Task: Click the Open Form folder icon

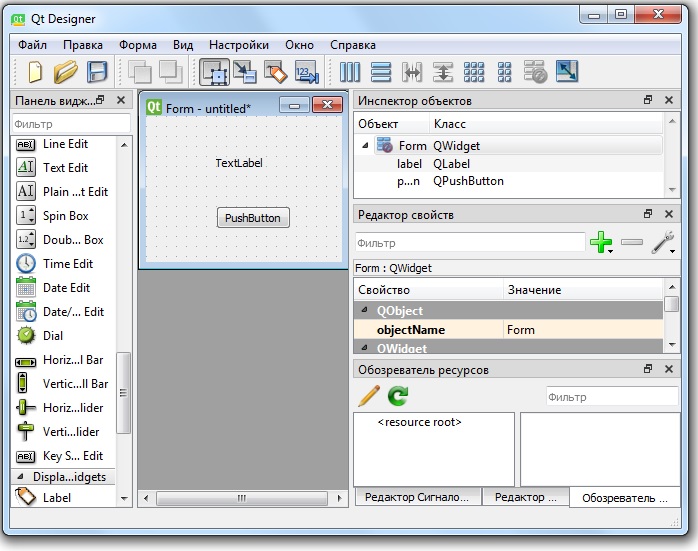Action: pos(65,72)
